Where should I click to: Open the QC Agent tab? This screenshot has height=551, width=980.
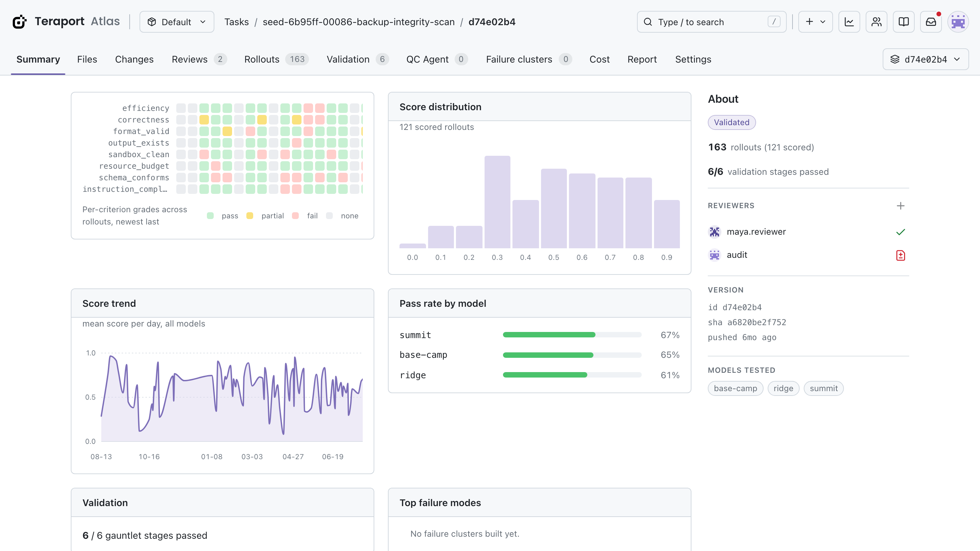pyautogui.click(x=437, y=59)
